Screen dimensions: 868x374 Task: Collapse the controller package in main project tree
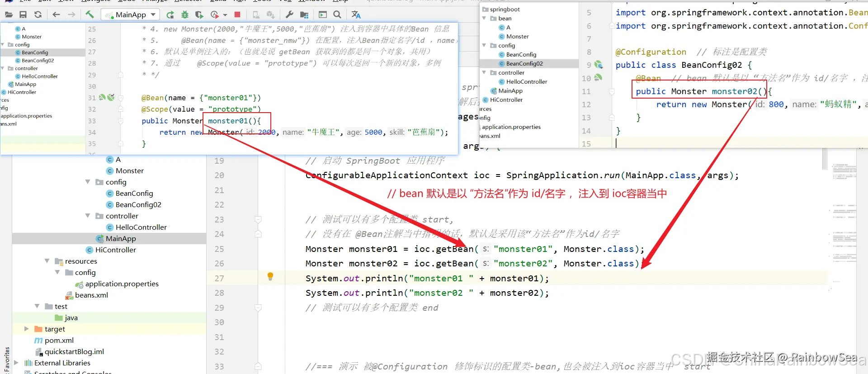[88, 216]
